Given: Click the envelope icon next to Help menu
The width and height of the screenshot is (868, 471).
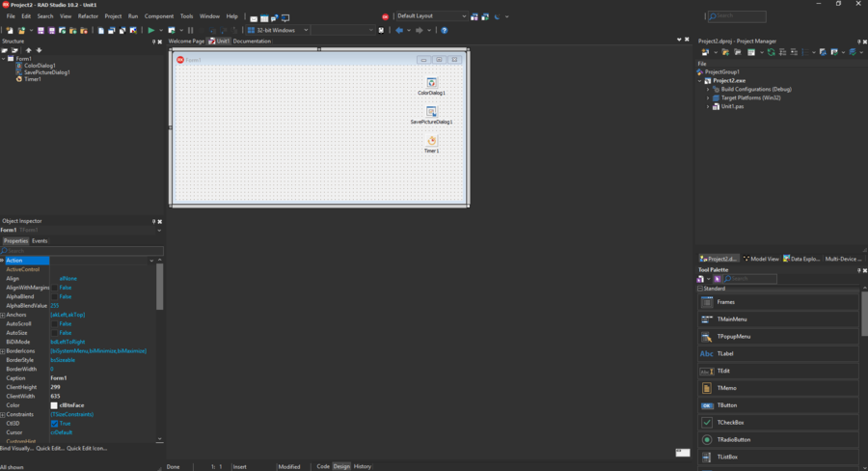Looking at the screenshot, I should [x=254, y=18].
